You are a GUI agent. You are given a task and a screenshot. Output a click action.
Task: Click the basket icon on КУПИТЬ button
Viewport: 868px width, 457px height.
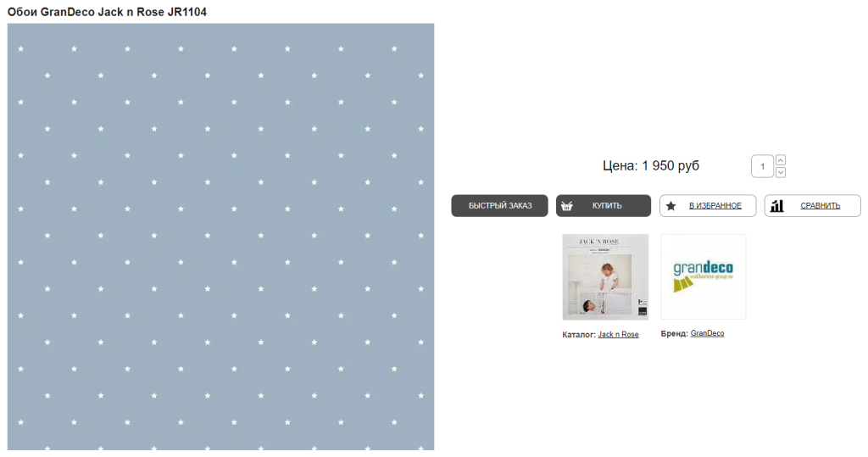566,206
